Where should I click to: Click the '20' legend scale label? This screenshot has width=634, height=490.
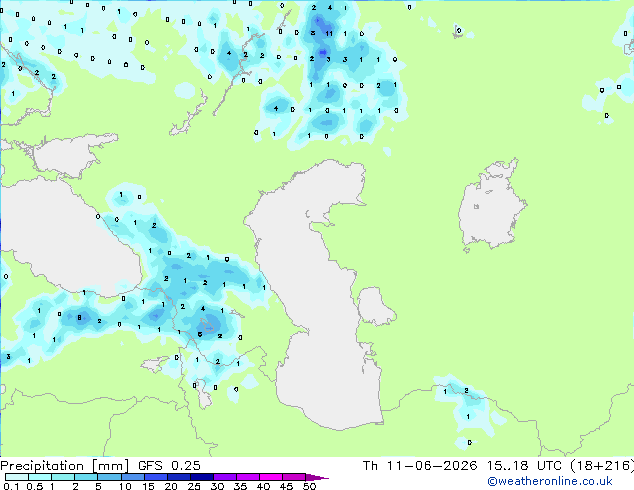coord(171,486)
